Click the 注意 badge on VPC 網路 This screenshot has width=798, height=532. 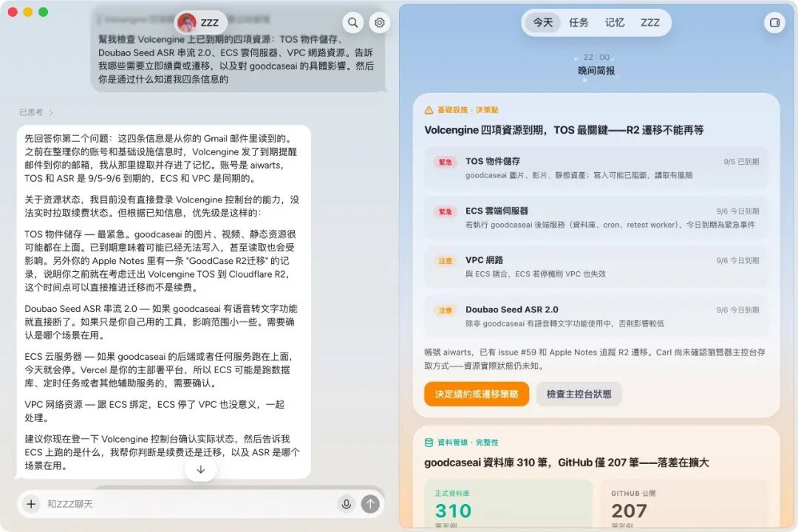click(x=446, y=261)
